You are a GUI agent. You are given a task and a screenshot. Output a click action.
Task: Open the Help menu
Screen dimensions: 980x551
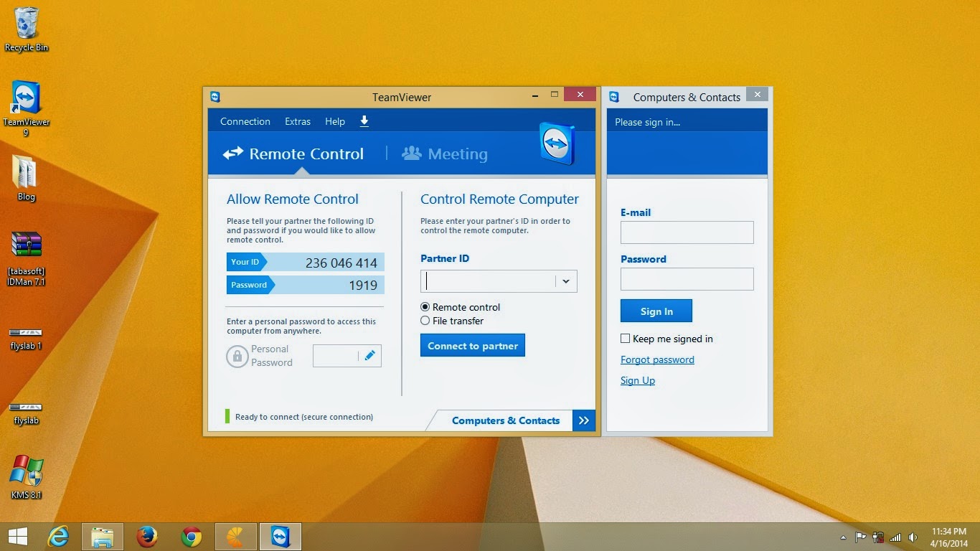point(335,121)
